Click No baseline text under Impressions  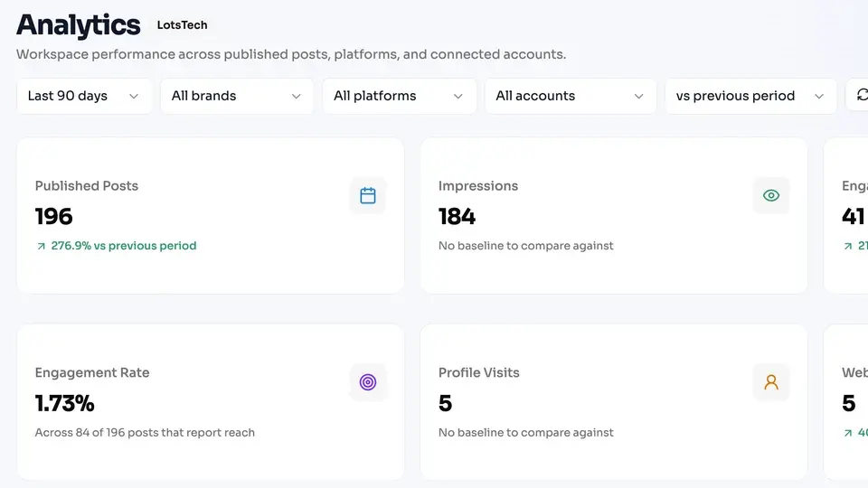pyautogui.click(x=526, y=246)
